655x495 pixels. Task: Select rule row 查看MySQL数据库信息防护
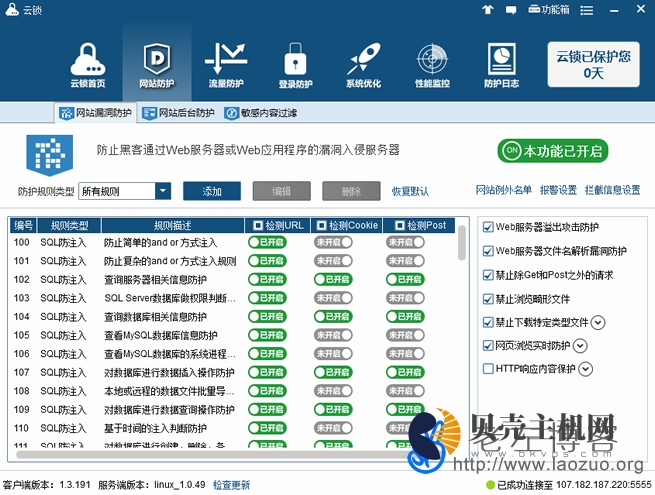pos(160,335)
